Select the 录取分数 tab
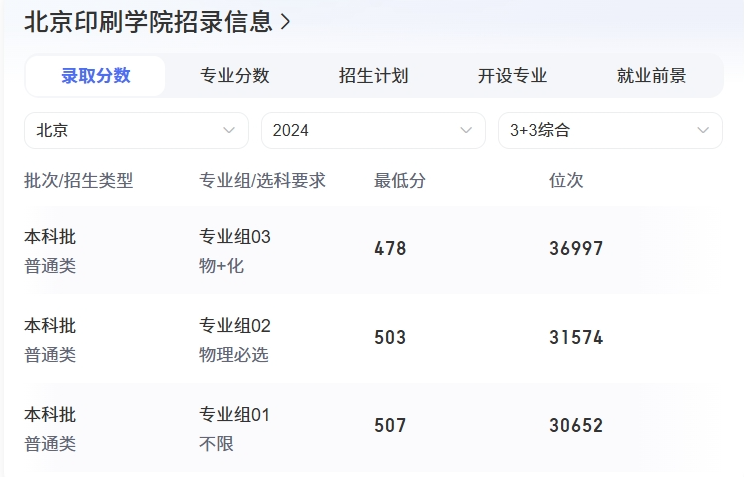The width and height of the screenshot is (744, 477). pos(95,76)
